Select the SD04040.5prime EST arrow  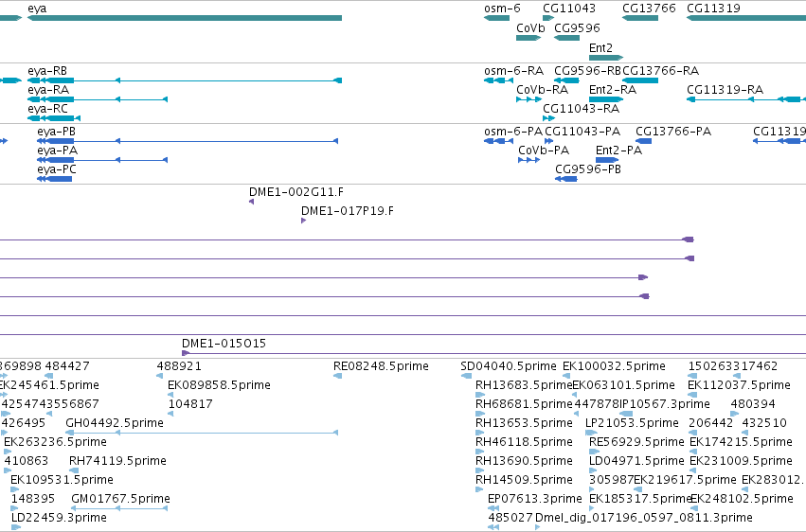(x=466, y=376)
